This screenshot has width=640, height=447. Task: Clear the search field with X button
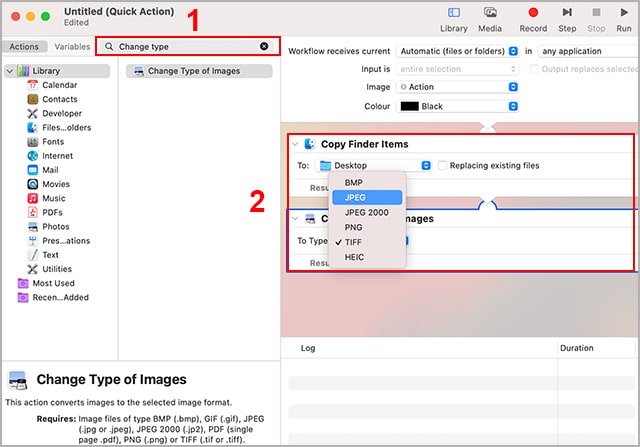[264, 46]
